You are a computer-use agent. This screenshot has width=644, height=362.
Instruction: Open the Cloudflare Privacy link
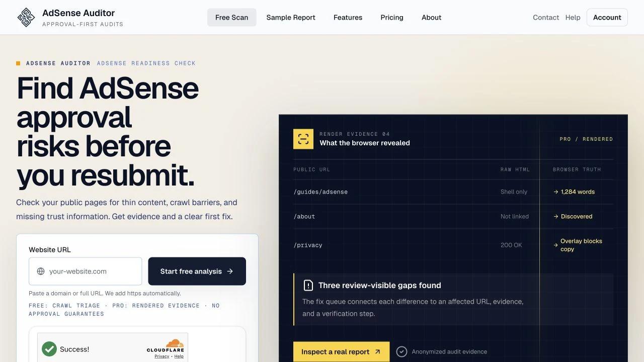point(162,356)
